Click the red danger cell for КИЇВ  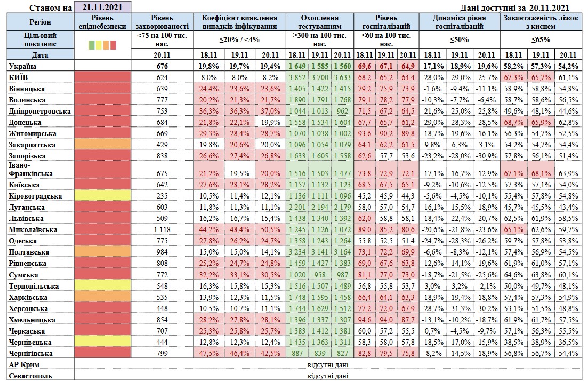pyautogui.click(x=102, y=77)
